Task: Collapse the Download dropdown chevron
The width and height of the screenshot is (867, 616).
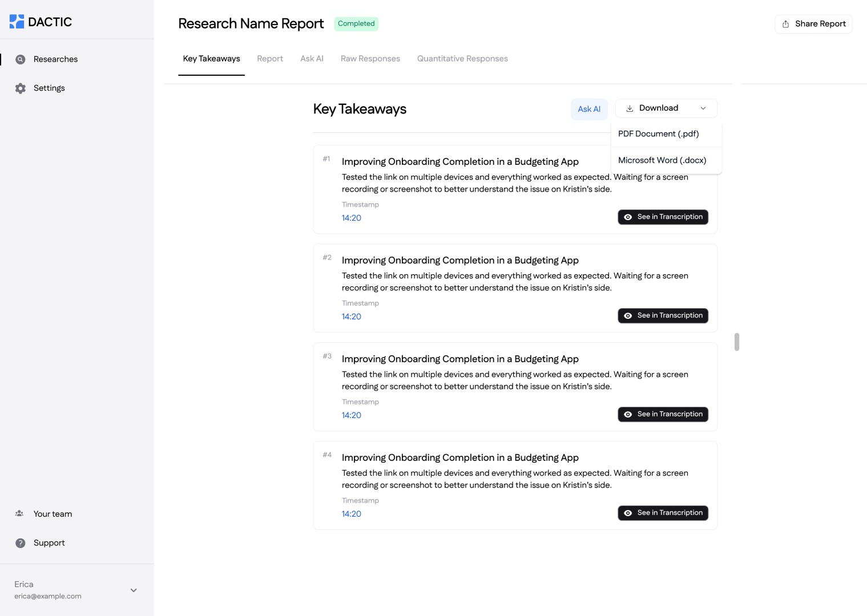Action: [x=703, y=108]
